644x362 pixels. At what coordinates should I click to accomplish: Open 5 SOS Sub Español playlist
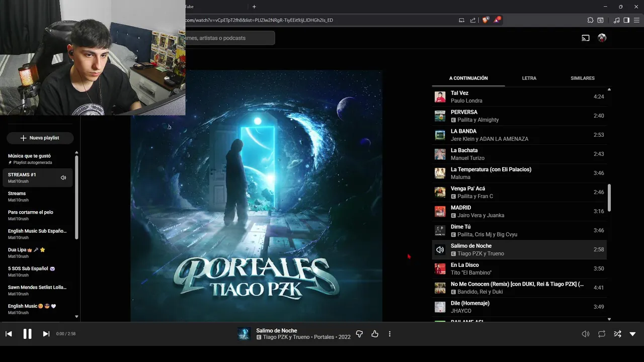pyautogui.click(x=38, y=271)
